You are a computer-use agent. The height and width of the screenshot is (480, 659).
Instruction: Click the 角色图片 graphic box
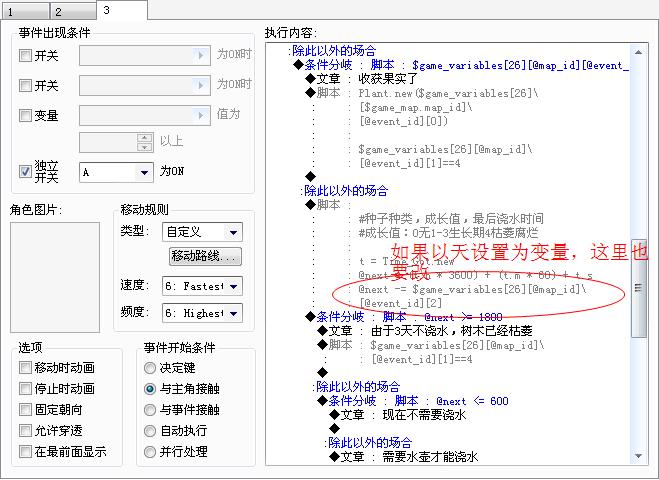point(55,277)
